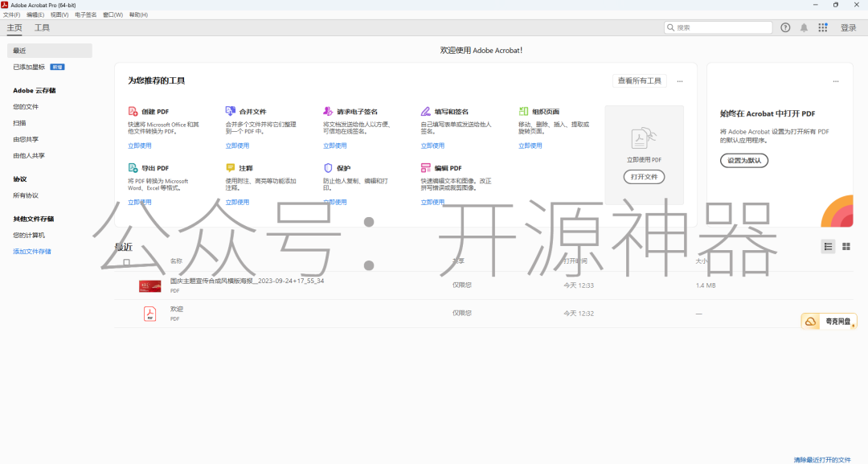868x464 pixels.
Task: Open the 国庆主题 poster thumbnail
Action: click(x=150, y=285)
